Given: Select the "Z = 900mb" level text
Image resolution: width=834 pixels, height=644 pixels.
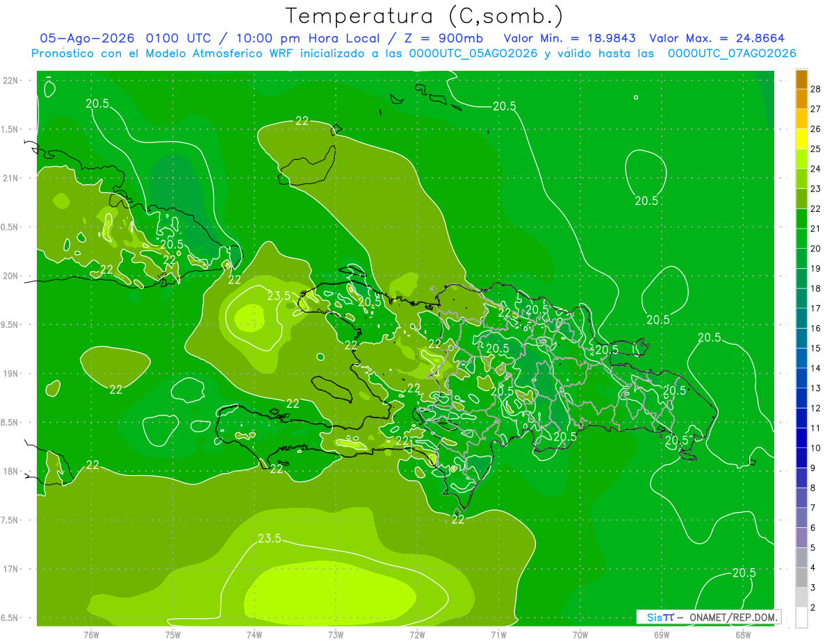Looking at the screenshot, I should click(x=442, y=38).
